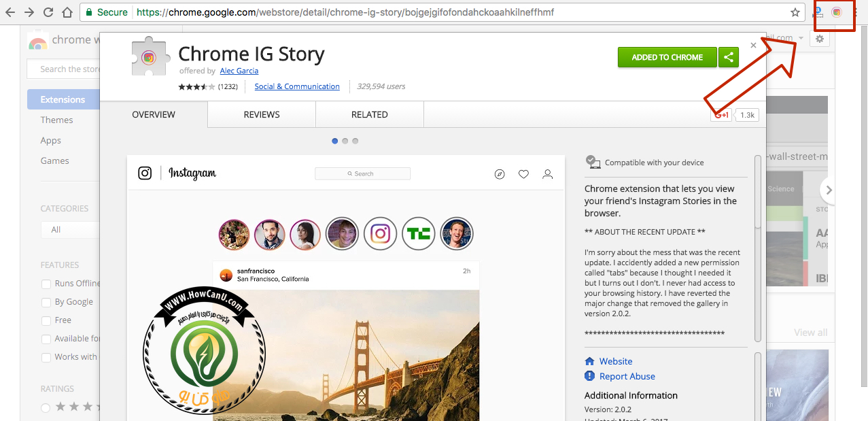Switch to the REVIEWS tab
Image resolution: width=868 pixels, height=421 pixels.
coord(262,114)
